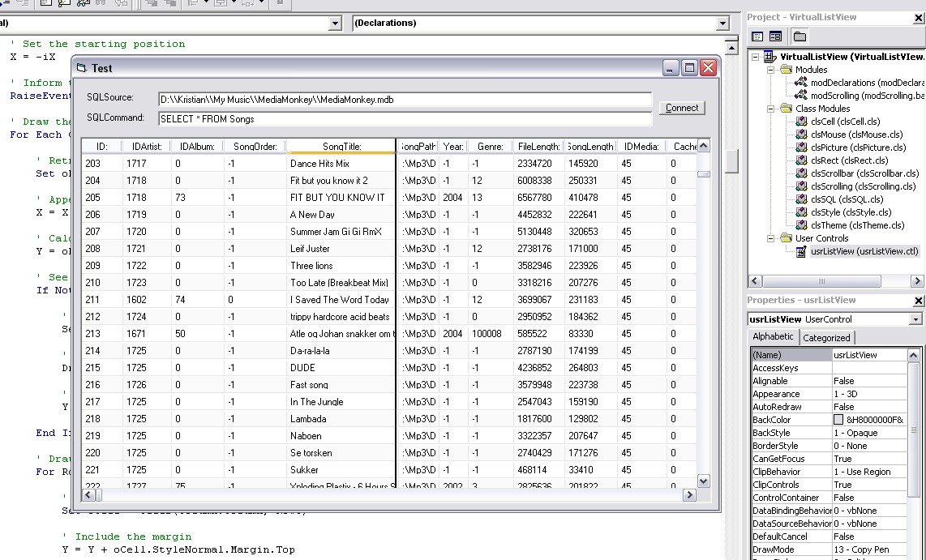Viewport: 926px width, 560px height.
Task: Collapse the Modules folder node
Action: [x=770, y=70]
